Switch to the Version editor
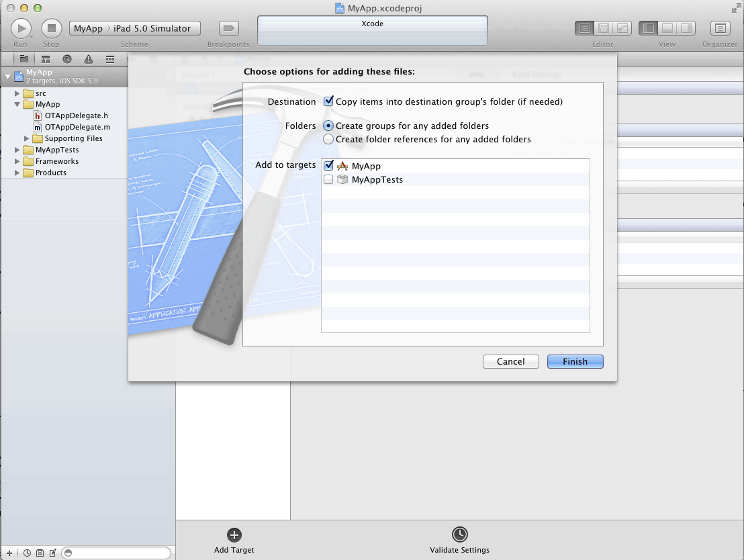The height and width of the screenshot is (560, 744). click(x=622, y=28)
